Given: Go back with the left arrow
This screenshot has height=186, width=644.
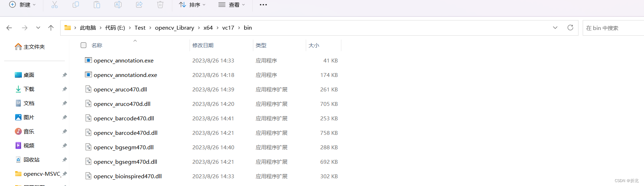Looking at the screenshot, I should click(x=10, y=28).
